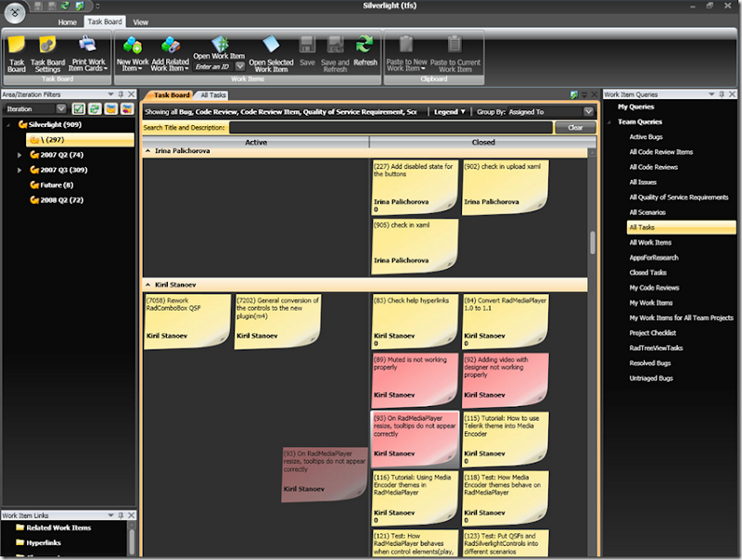Image resolution: width=742 pixels, height=560 pixels.
Task: Select the Task Board document tab
Action: click(171, 95)
